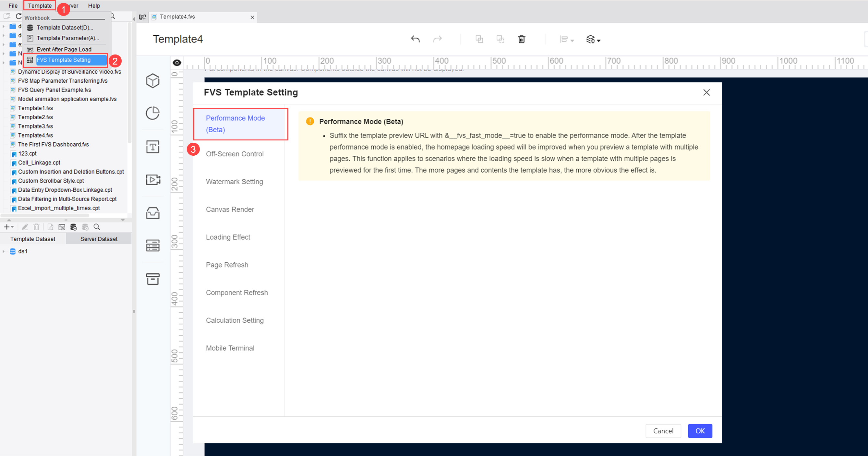This screenshot has height=456, width=868.
Task: Open the inbox tray component panel icon
Action: click(153, 213)
